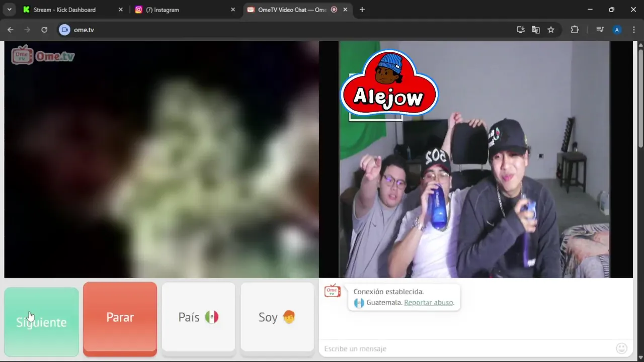
Task: Open the emoji picker smiley icon
Action: (x=622, y=348)
